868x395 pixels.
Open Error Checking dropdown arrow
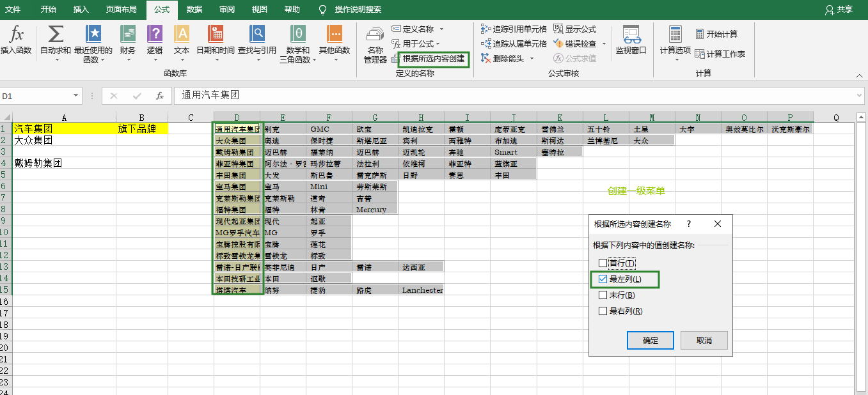(604, 44)
